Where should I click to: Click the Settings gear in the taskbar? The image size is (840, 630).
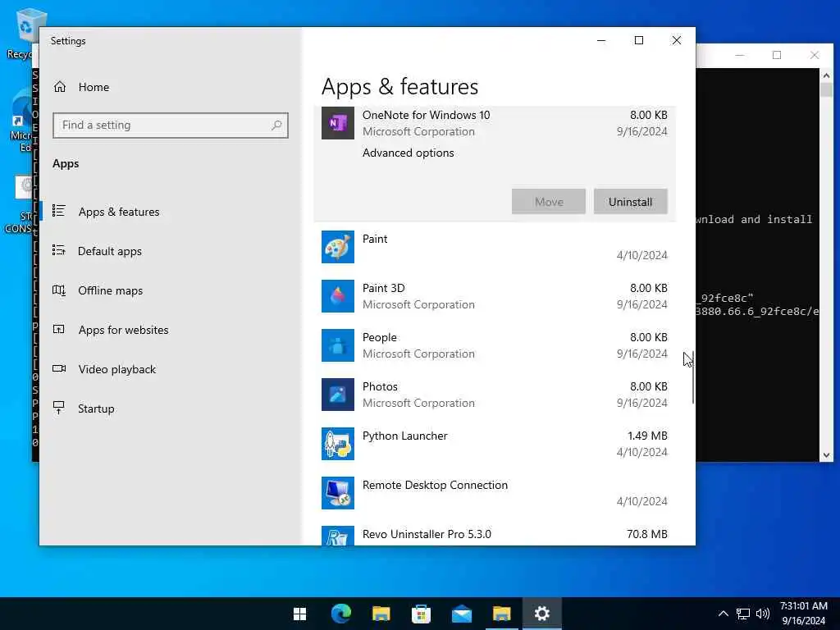541,614
